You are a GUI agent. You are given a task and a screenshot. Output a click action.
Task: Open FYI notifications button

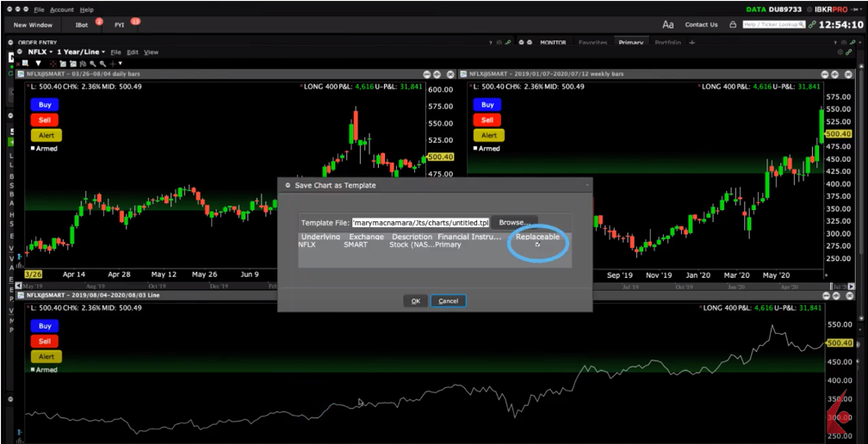click(120, 25)
